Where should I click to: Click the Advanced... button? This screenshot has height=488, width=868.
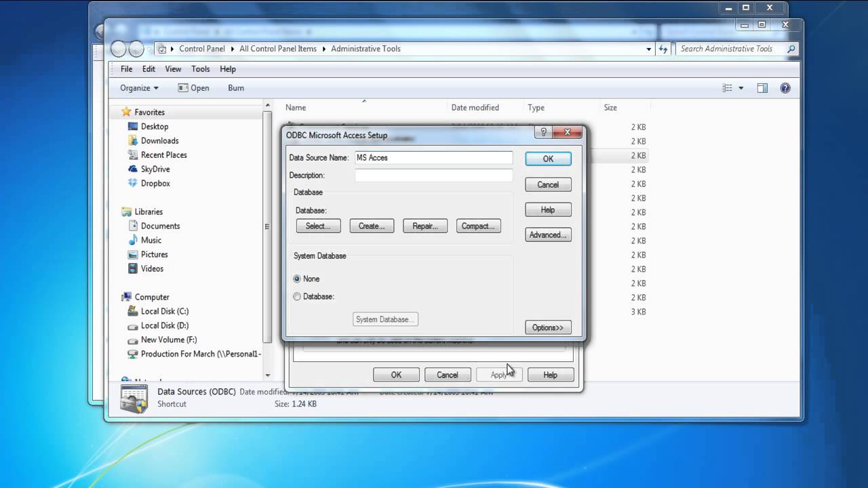coord(548,235)
